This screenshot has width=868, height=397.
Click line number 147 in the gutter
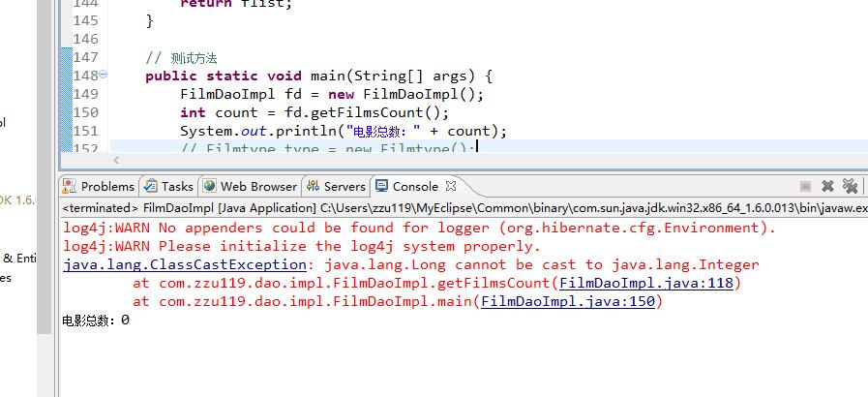(86, 57)
